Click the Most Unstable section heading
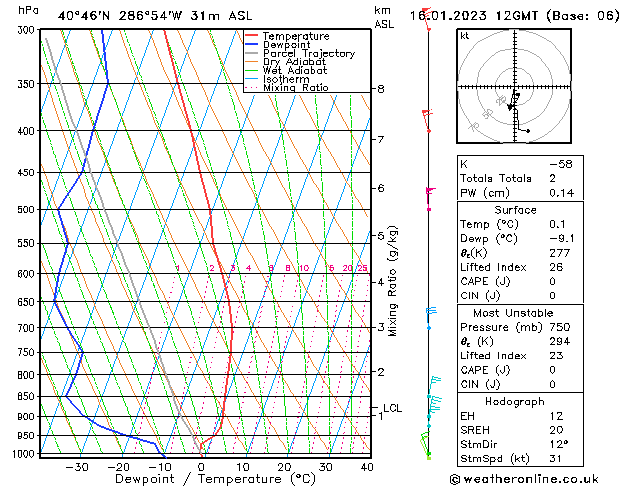This screenshot has width=629, height=486. [513, 313]
